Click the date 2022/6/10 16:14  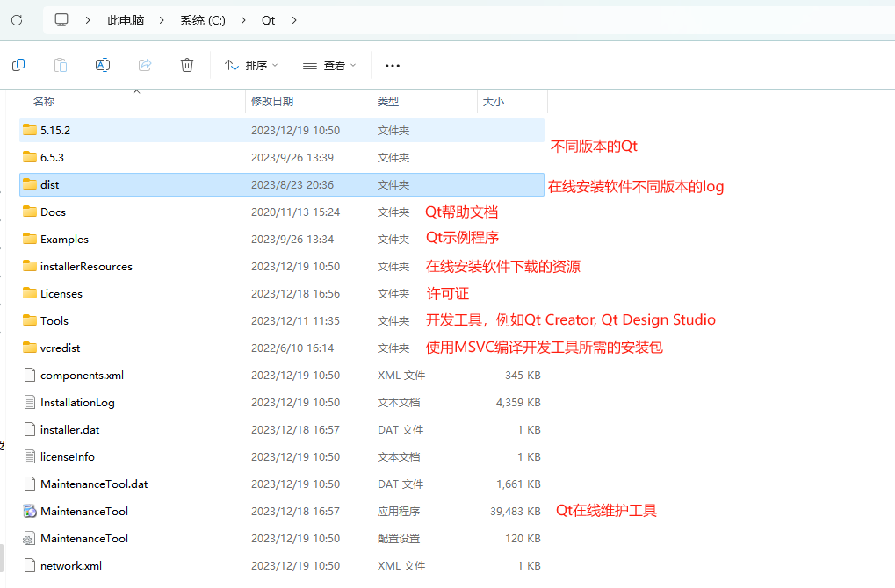[x=292, y=348]
